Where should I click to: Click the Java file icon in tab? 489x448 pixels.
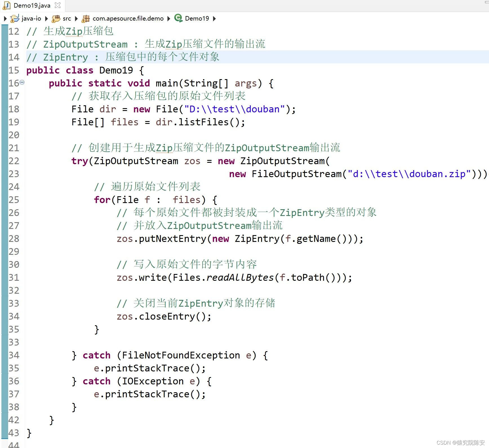pos(6,5)
